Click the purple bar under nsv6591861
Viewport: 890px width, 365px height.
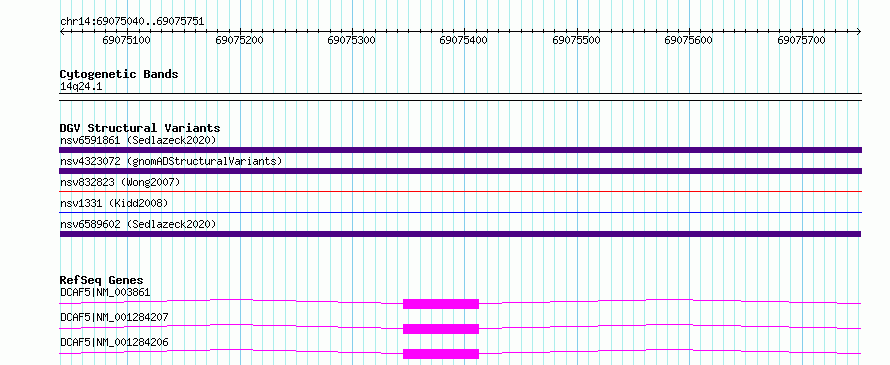(x=460, y=150)
